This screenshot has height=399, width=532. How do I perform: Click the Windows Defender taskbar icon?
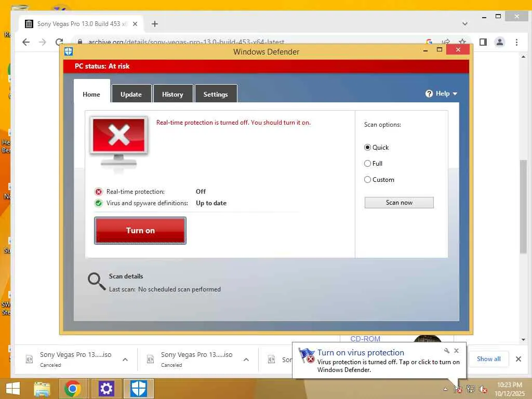tap(138, 389)
